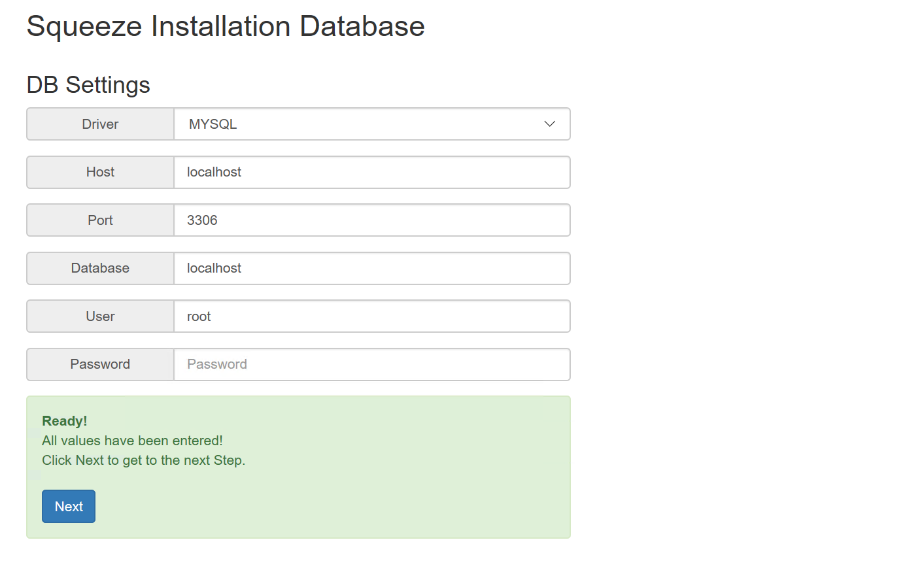Focus the Host input field
Image resolution: width=924 pixels, height=574 pixels.
pyautogui.click(x=371, y=173)
